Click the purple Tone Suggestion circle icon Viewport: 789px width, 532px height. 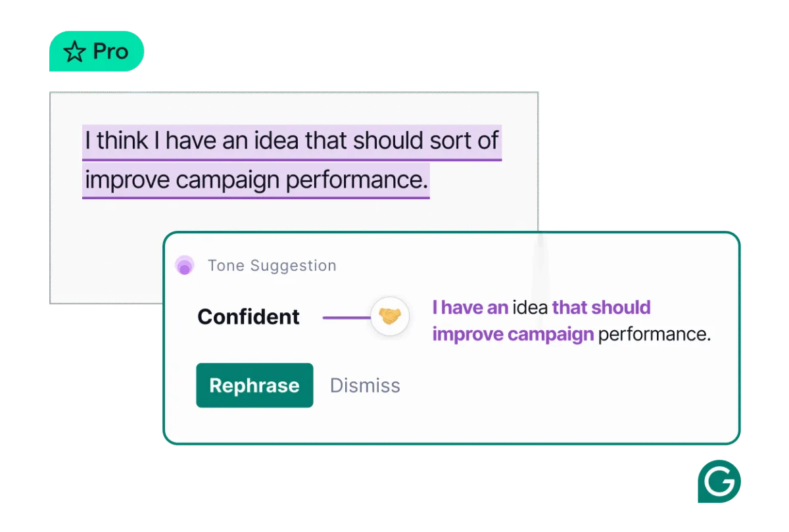pyautogui.click(x=185, y=266)
